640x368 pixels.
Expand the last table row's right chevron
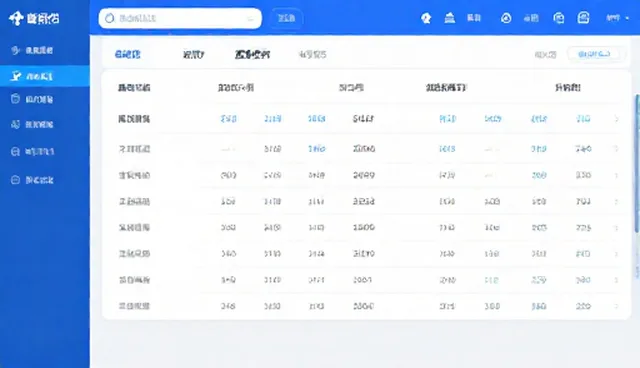[616, 306]
